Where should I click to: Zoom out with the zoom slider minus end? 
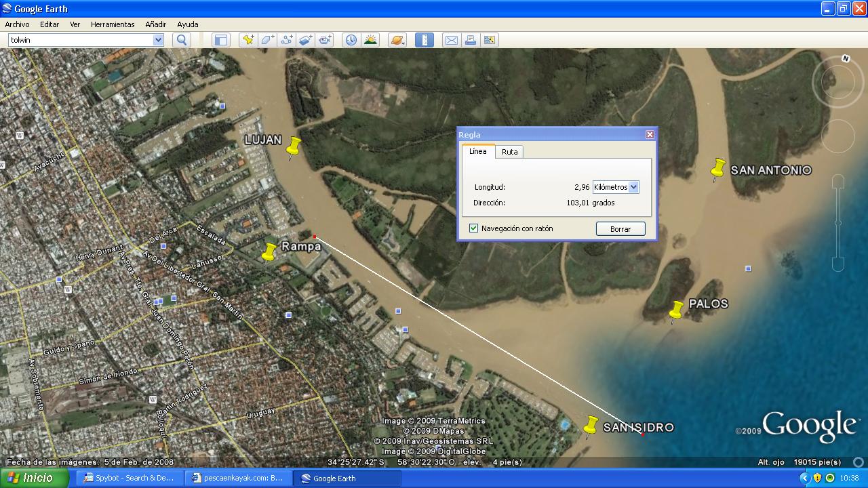(838, 265)
